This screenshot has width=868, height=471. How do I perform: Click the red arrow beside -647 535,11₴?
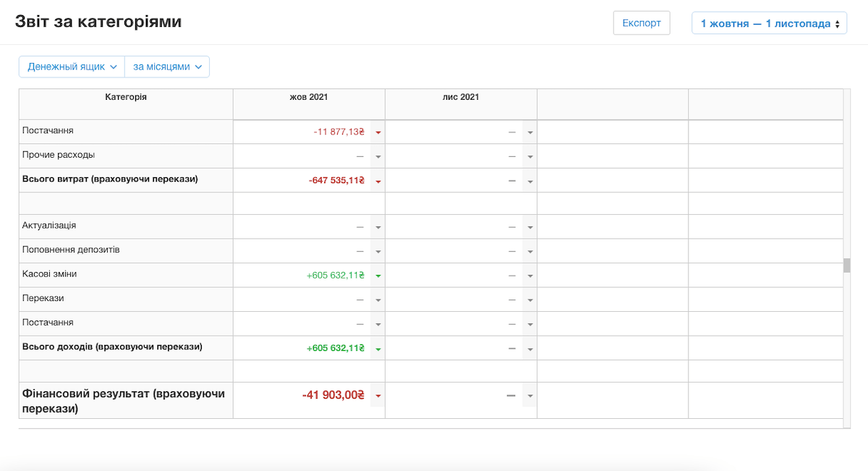(x=378, y=181)
